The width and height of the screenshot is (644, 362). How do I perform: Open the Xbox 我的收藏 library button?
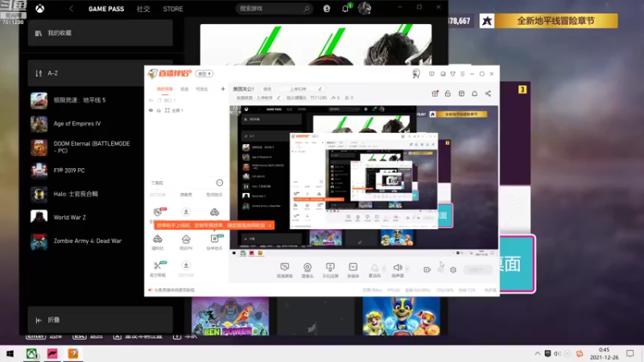[100, 33]
